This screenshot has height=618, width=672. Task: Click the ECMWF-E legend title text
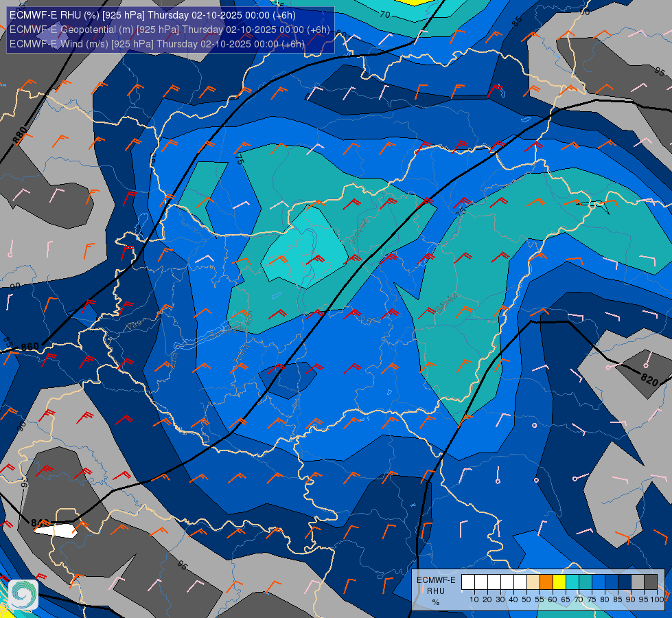click(436, 580)
